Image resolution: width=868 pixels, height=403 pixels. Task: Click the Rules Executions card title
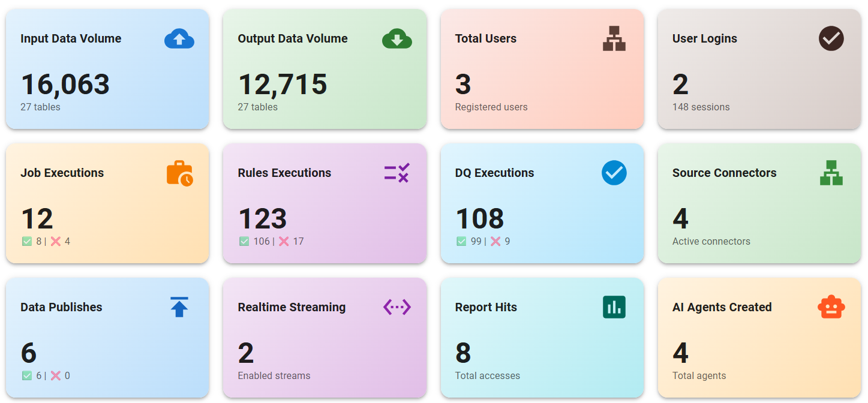pyautogui.click(x=284, y=173)
